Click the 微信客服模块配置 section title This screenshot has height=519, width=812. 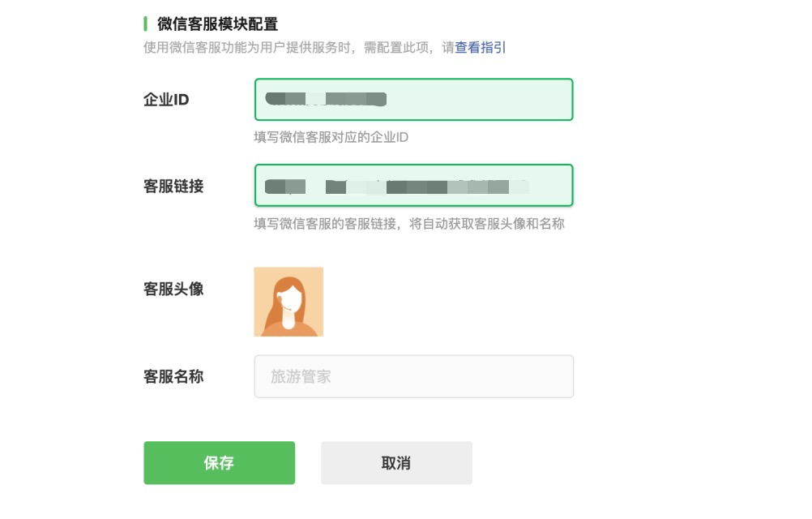[x=217, y=24]
